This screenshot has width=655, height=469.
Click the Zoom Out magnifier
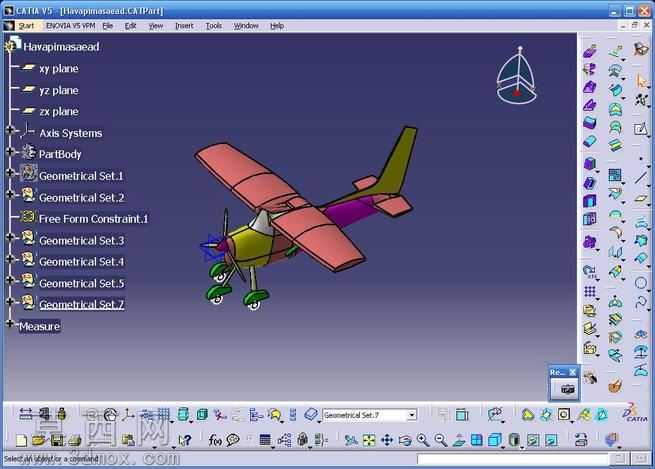pyautogui.click(x=441, y=440)
